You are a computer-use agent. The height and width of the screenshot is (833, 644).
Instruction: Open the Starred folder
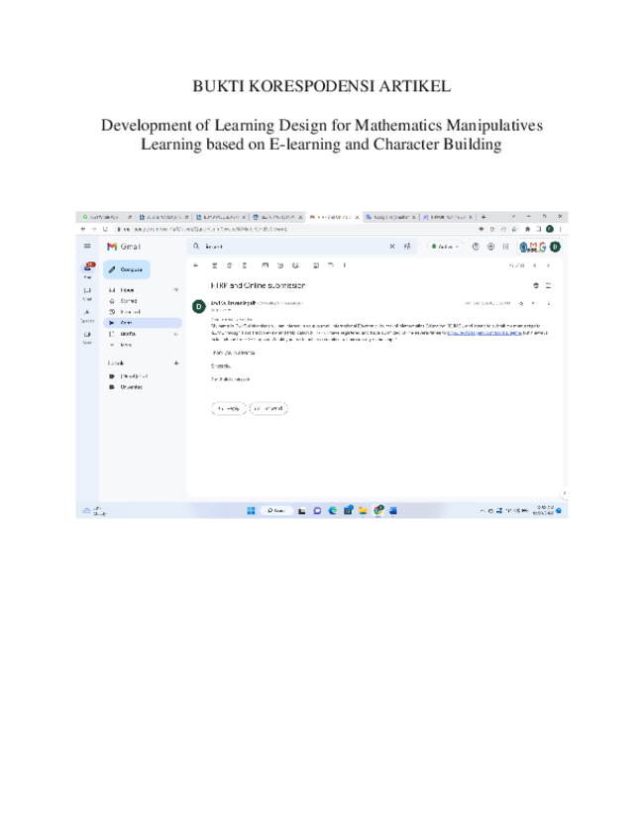coord(144,301)
